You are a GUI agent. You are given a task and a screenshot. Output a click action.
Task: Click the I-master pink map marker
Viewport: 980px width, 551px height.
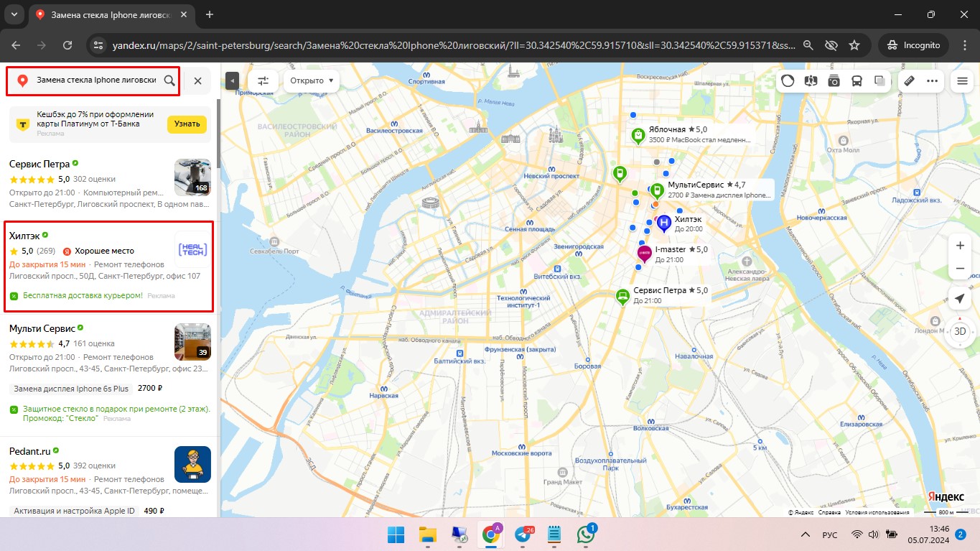[x=645, y=254]
